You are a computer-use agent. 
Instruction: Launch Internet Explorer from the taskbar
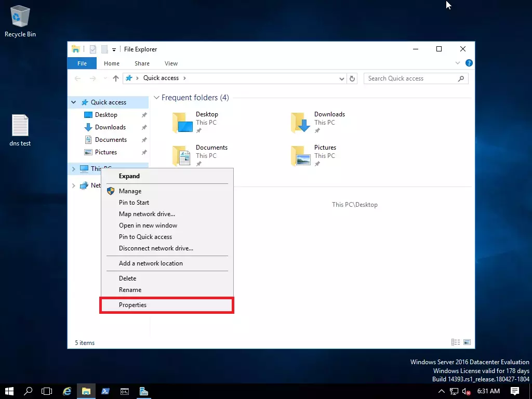[x=67, y=391]
